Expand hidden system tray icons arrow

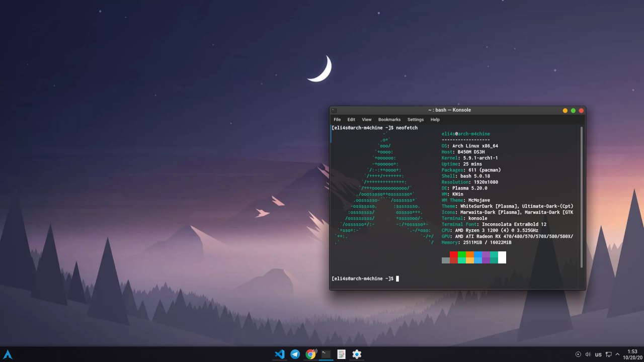tap(617, 354)
